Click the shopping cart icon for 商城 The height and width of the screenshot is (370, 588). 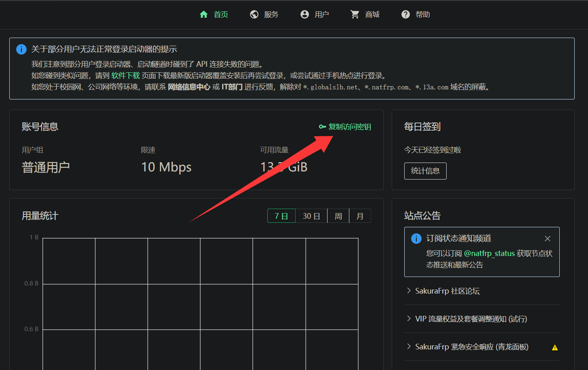pos(355,15)
